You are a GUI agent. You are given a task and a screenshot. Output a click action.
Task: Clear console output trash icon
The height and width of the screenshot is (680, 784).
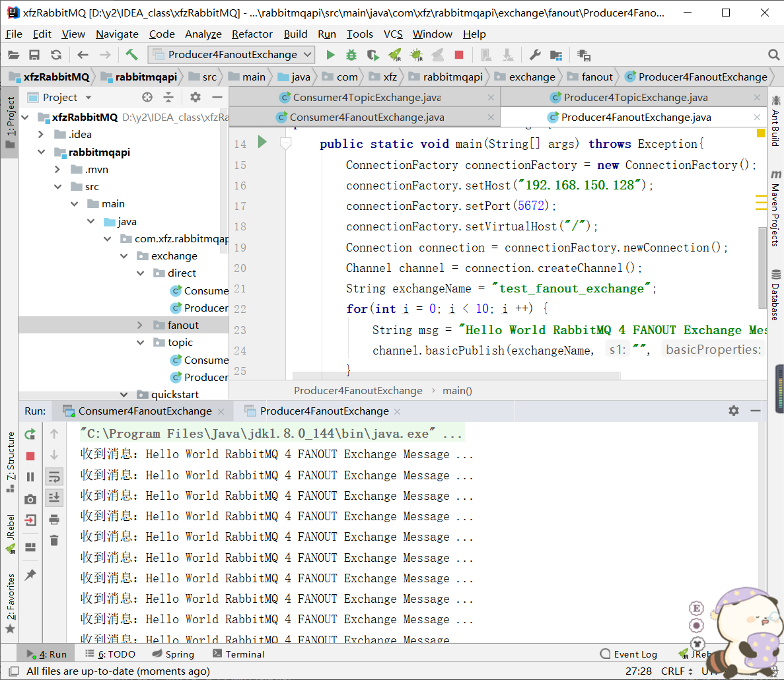pos(55,540)
